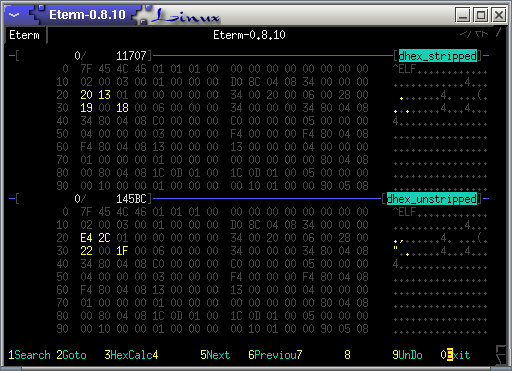Click 1Search function key label
The height and width of the screenshot is (371, 512).
pos(29,355)
